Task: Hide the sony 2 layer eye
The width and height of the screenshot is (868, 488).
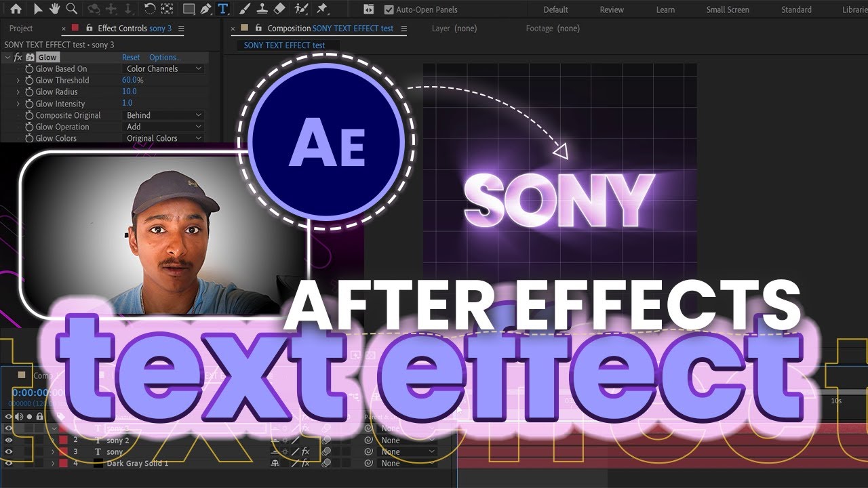Action: pos(9,441)
